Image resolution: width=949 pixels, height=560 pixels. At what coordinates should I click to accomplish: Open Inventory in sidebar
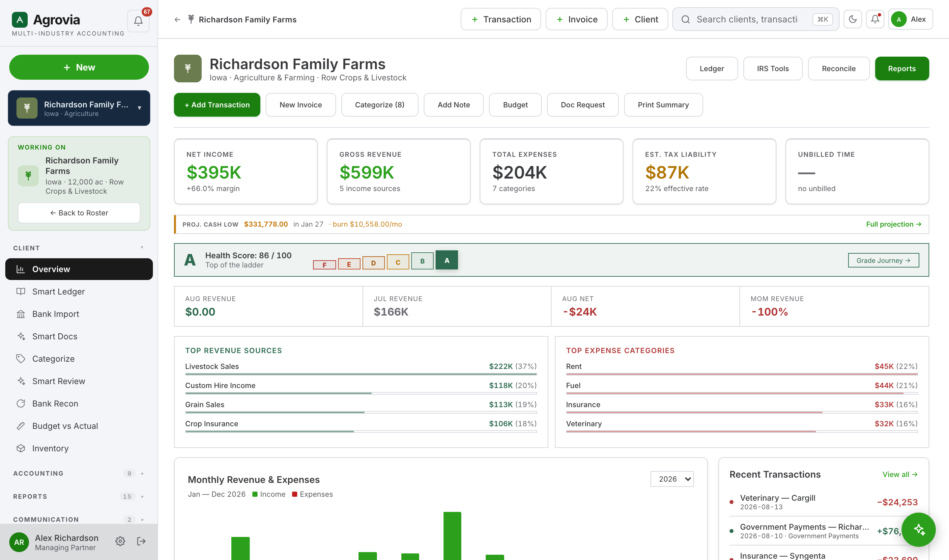click(79, 448)
